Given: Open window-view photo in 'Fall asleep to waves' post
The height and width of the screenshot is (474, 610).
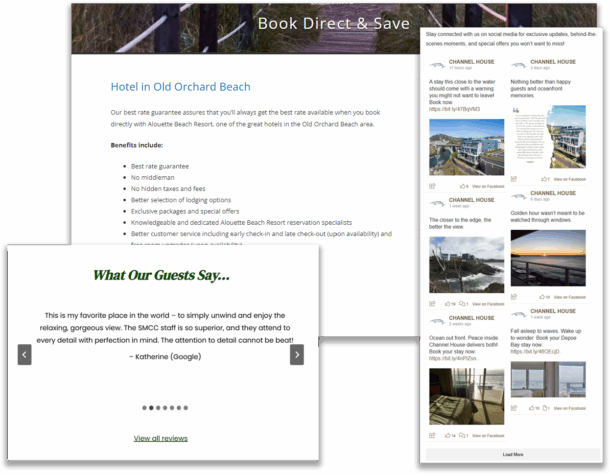Looking at the screenshot, I should (x=548, y=379).
